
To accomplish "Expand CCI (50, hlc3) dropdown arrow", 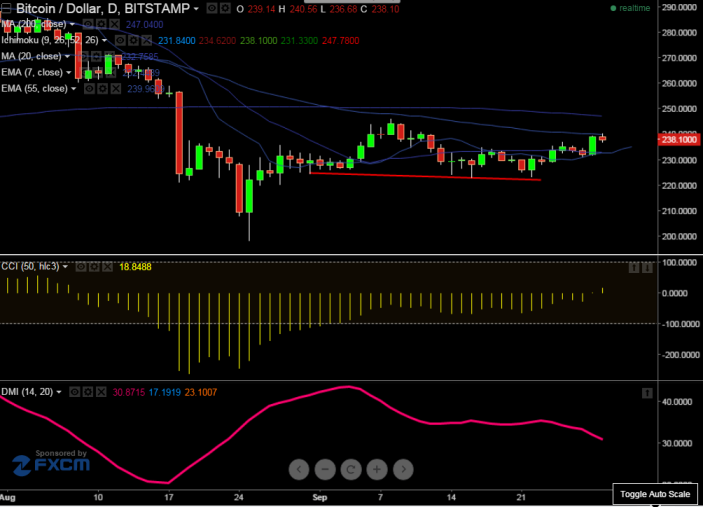I will click(x=65, y=267).
